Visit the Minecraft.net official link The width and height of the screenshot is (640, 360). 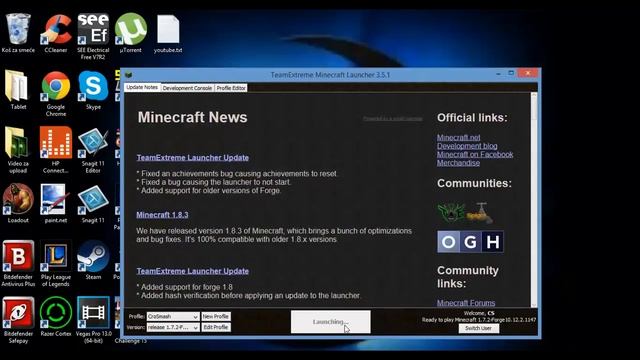coord(458,138)
